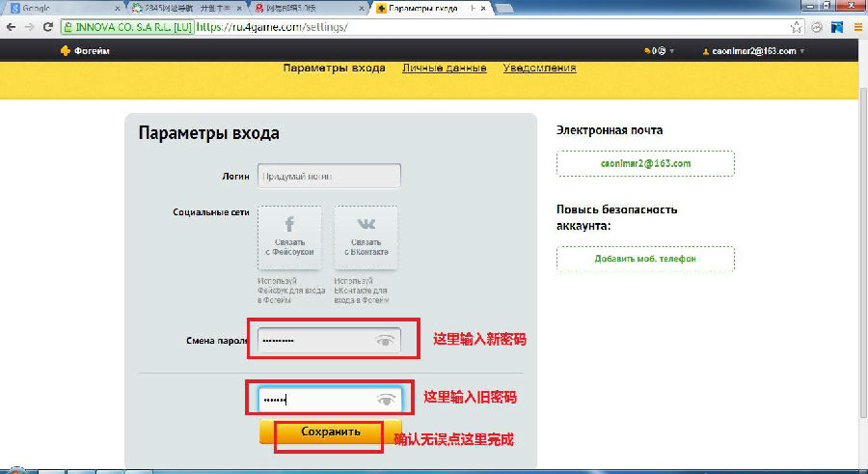
Task: Bookmark page with the star icon
Action: coord(797,27)
